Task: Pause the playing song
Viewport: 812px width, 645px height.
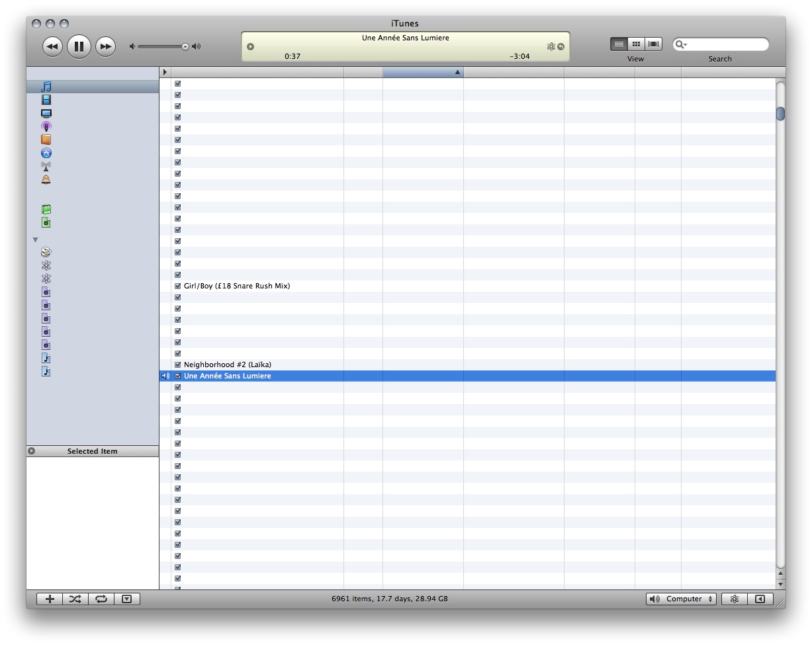Action: click(x=79, y=46)
